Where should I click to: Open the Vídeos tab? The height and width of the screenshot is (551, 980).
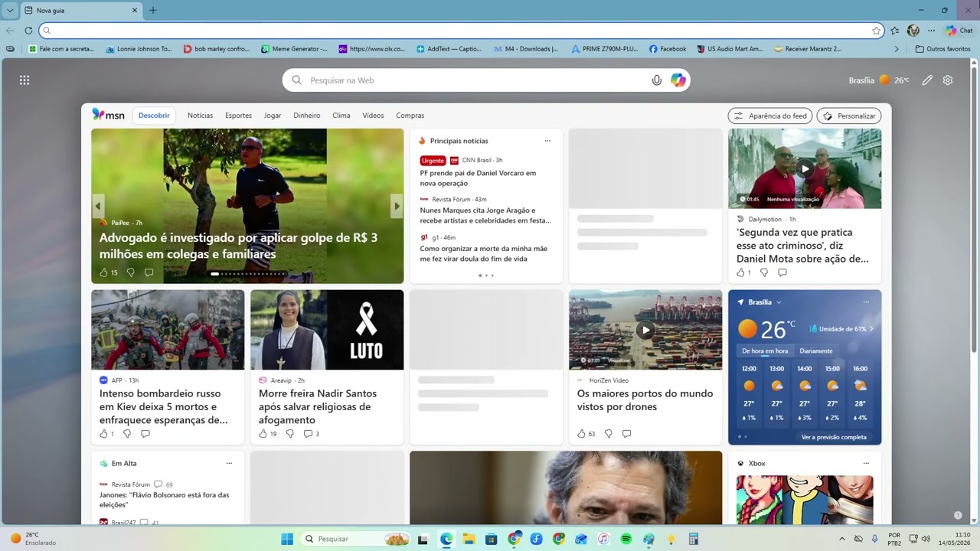click(373, 116)
